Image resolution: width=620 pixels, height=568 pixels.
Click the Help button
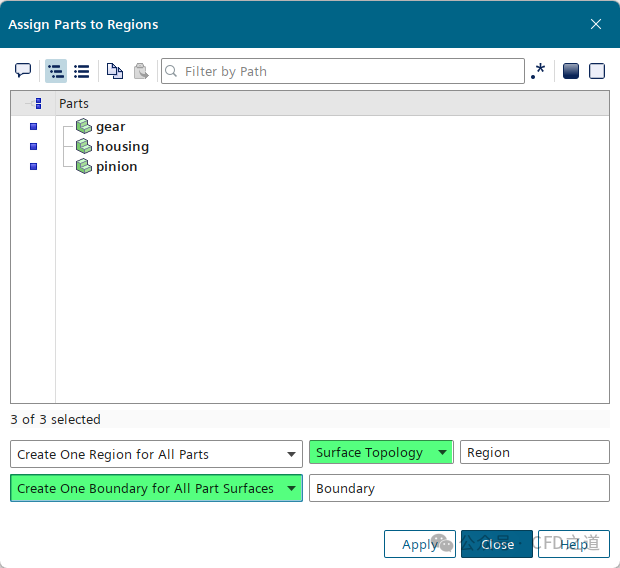point(573,544)
